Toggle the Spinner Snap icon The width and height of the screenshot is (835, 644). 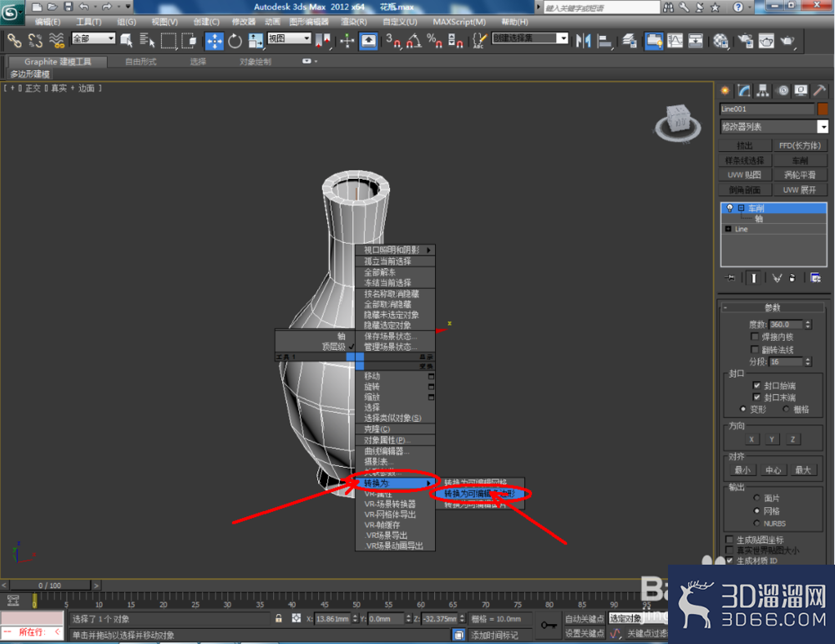(x=455, y=40)
